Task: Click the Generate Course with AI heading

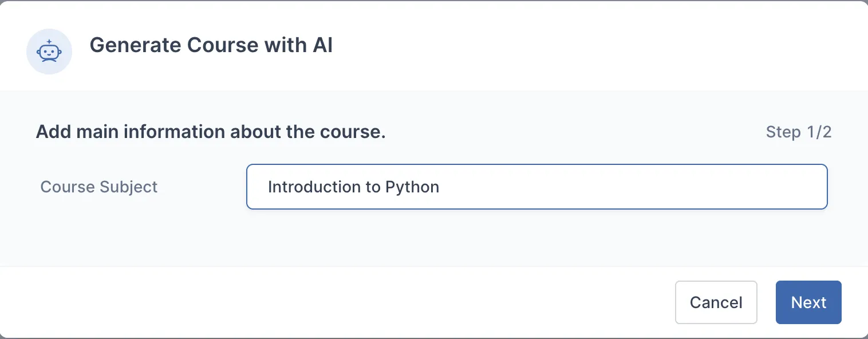Action: (211, 45)
